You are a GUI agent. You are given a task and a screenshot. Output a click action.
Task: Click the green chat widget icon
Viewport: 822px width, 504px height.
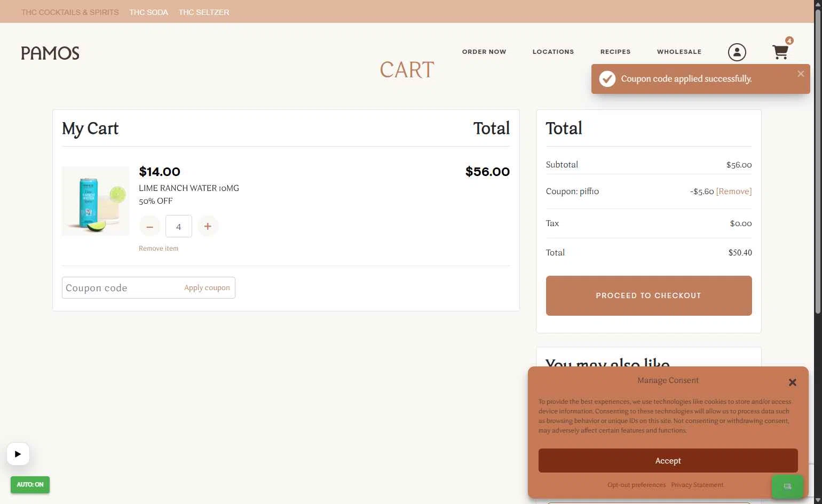pyautogui.click(x=787, y=486)
